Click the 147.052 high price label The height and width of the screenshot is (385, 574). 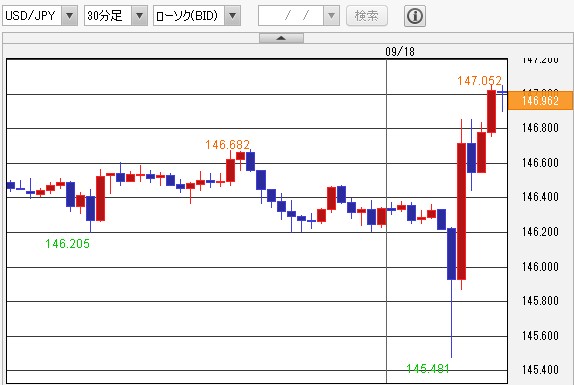pos(479,81)
